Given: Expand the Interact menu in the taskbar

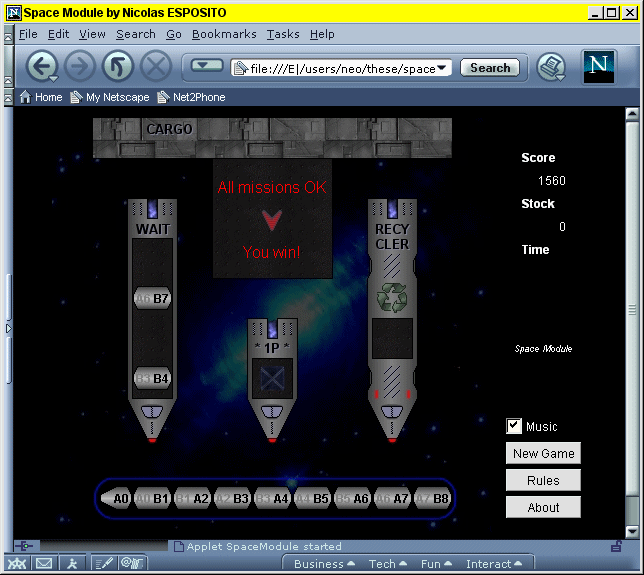Looking at the screenshot, I should coord(494,564).
